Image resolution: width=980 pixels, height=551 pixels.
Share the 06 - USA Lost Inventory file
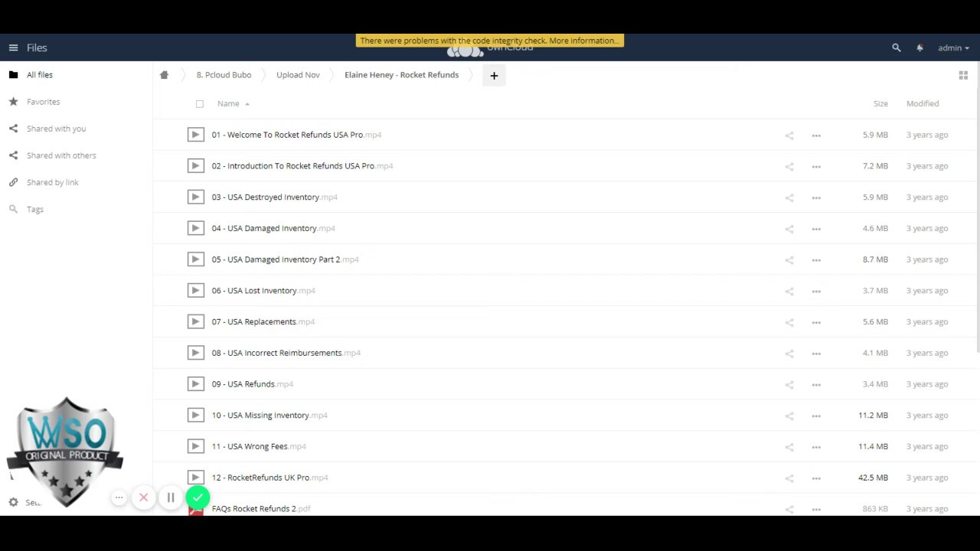[x=789, y=291]
